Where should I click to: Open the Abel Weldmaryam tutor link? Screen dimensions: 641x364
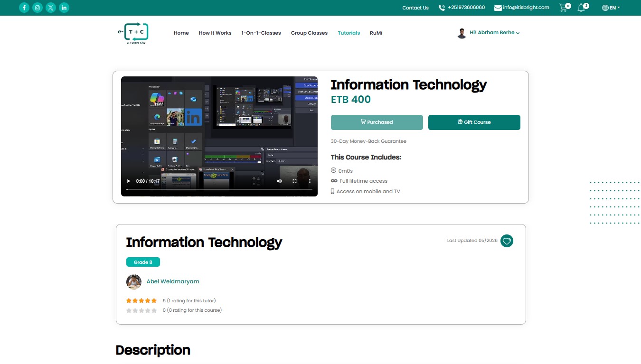(x=173, y=281)
